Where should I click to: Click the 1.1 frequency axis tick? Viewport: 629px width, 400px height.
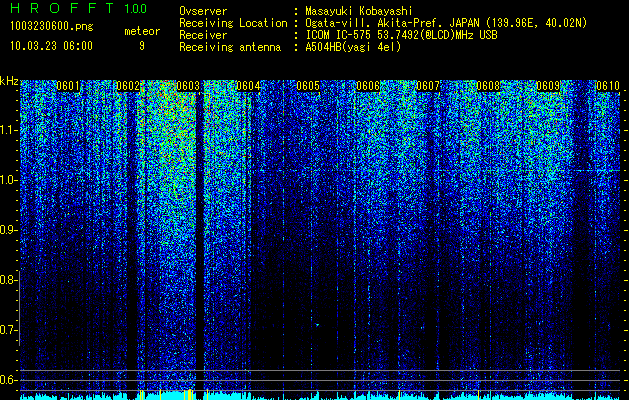tap(8, 130)
